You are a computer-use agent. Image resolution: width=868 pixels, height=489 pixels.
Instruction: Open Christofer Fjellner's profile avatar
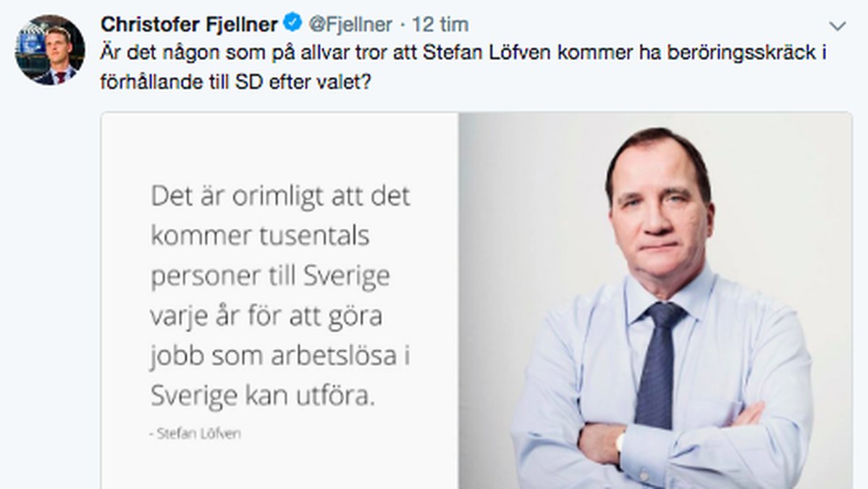pyautogui.click(x=50, y=50)
